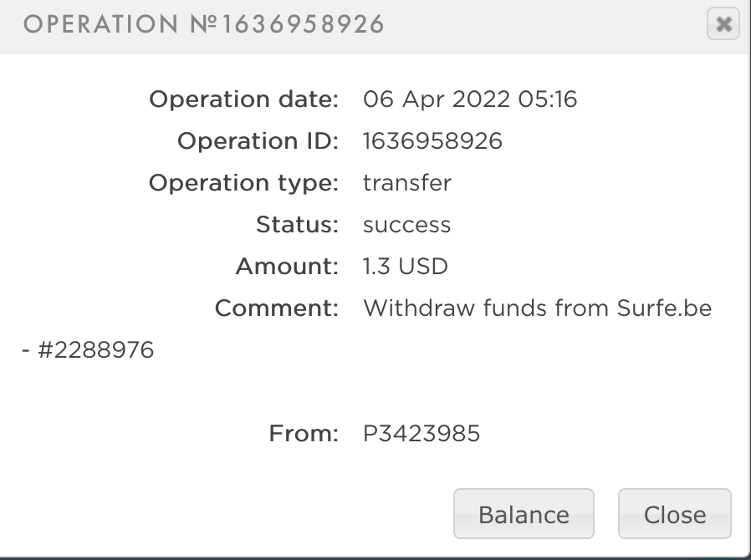Image resolution: width=751 pixels, height=560 pixels.
Task: Click the "Status:" label
Action: 297,225
